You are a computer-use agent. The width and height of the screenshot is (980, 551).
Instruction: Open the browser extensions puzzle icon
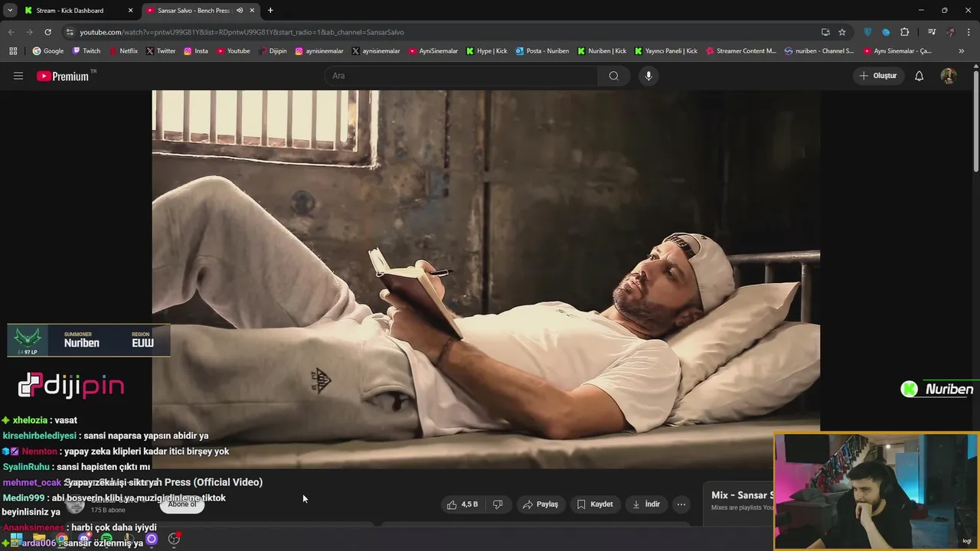pyautogui.click(x=905, y=32)
